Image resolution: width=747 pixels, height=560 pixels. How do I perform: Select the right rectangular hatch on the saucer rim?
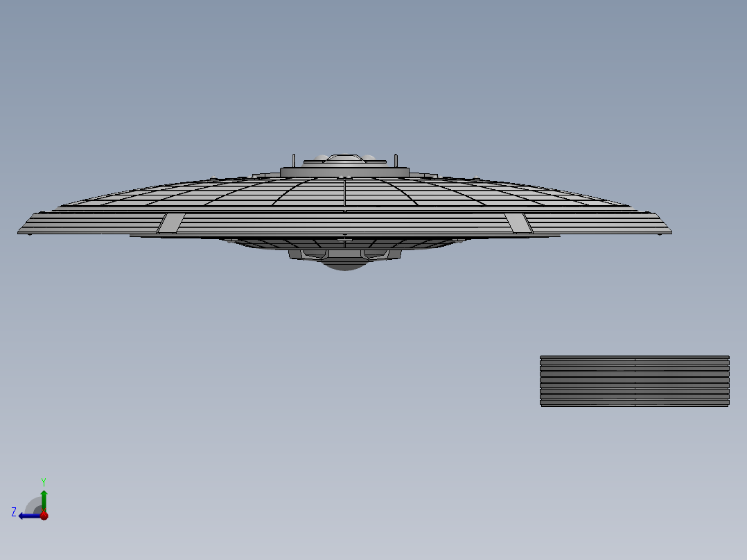516,223
